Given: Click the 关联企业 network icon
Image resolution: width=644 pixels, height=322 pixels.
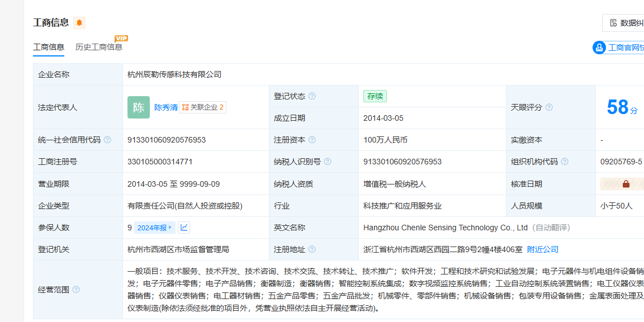Looking at the screenshot, I should pos(185,107).
